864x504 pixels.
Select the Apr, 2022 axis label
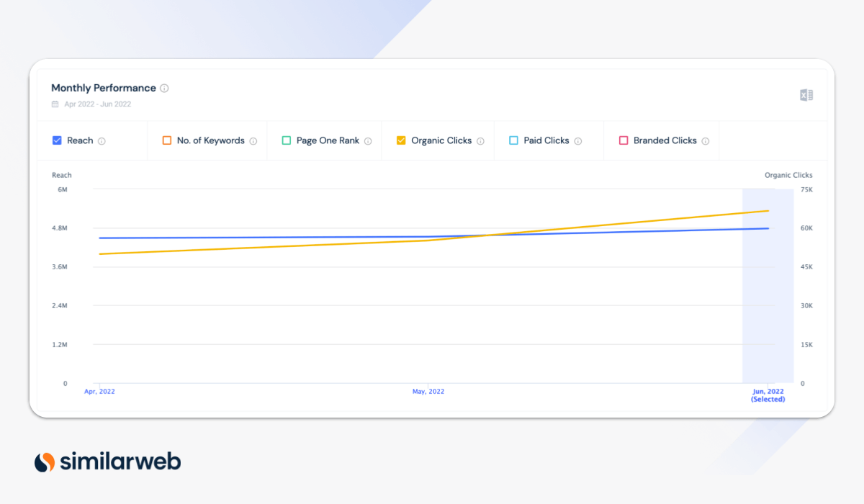click(99, 391)
